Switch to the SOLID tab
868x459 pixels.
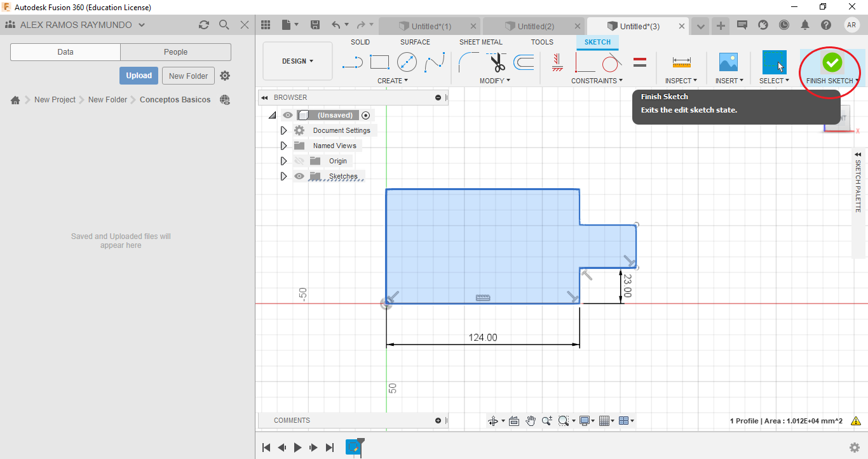point(360,42)
